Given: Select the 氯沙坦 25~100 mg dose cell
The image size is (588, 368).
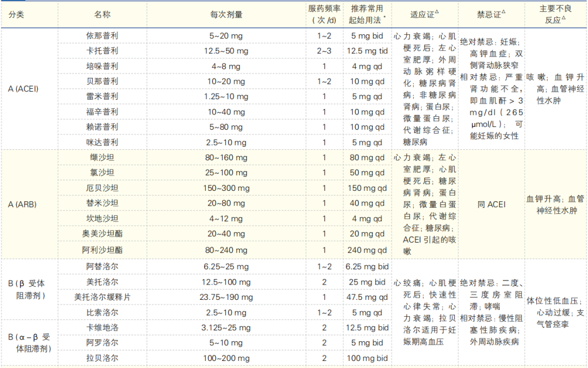Looking at the screenshot, I should click(226, 173).
